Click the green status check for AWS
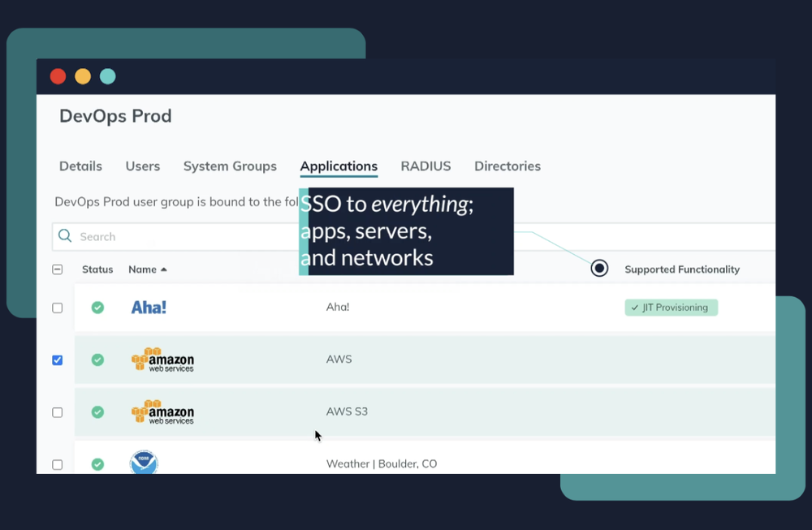Viewport: 812px width, 530px height. pyautogui.click(x=97, y=360)
